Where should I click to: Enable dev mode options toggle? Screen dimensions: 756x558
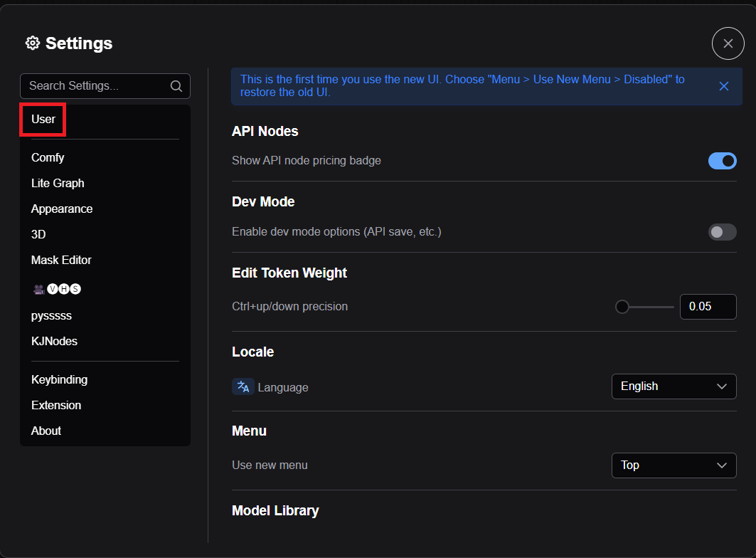pyautogui.click(x=722, y=232)
